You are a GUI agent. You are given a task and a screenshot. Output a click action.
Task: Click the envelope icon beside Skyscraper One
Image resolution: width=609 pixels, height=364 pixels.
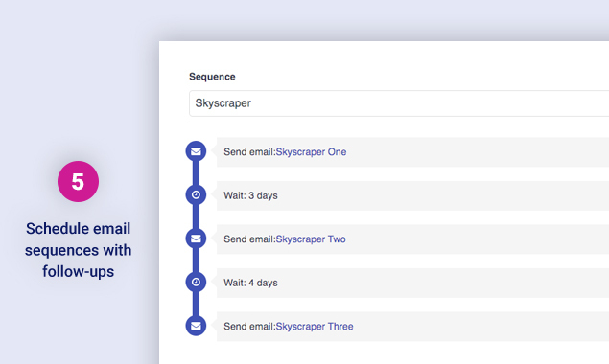[x=196, y=151]
